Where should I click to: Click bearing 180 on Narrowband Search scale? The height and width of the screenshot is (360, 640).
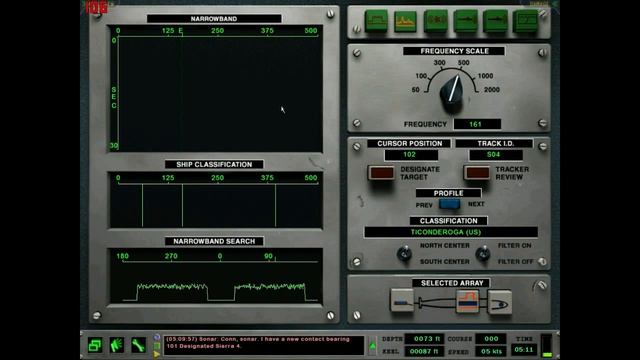pos(122,256)
